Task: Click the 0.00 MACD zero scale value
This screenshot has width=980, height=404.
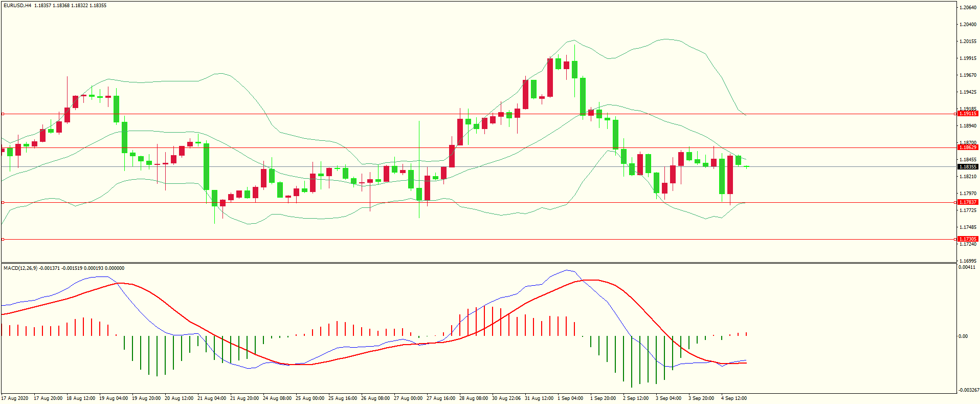Action: [x=963, y=336]
